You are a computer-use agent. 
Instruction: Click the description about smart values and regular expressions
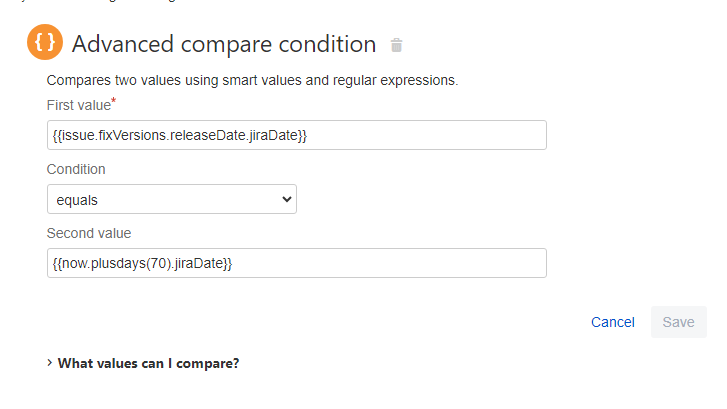click(252, 80)
